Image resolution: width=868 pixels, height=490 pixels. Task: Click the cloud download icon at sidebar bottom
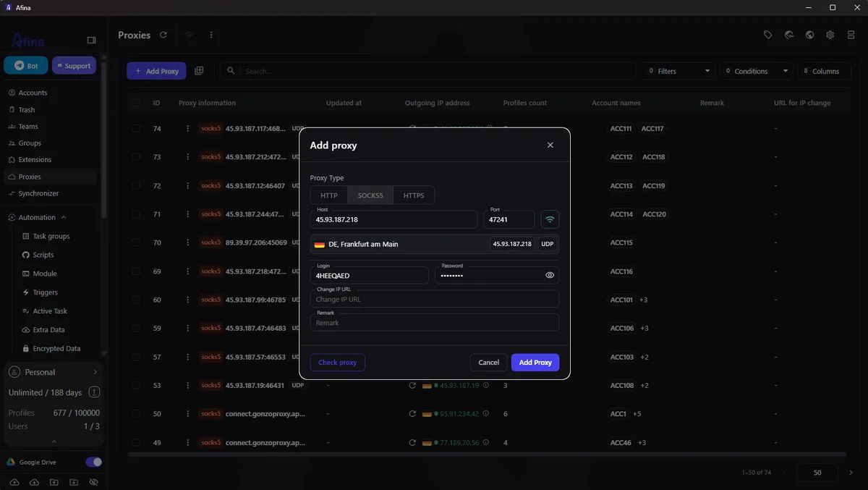point(34,481)
